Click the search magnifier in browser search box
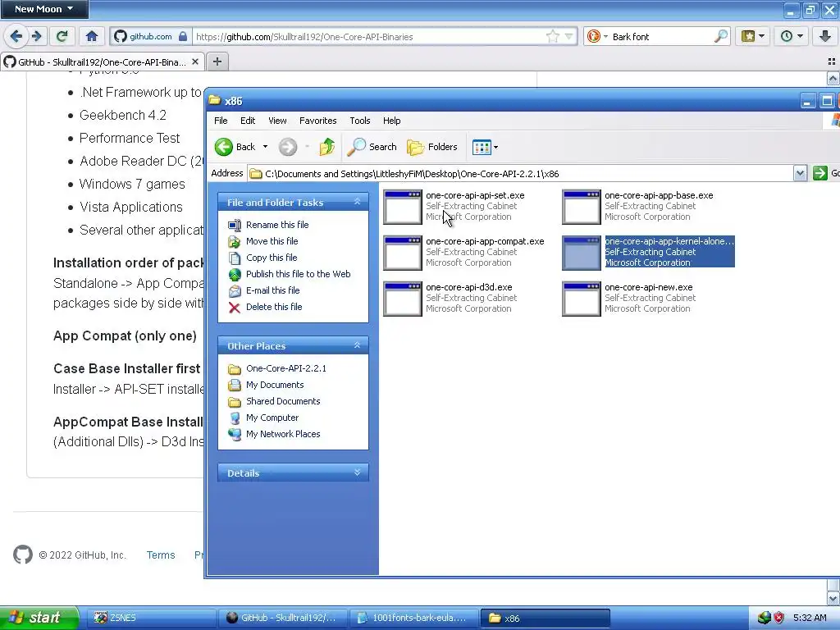This screenshot has height=630, width=840. click(721, 36)
